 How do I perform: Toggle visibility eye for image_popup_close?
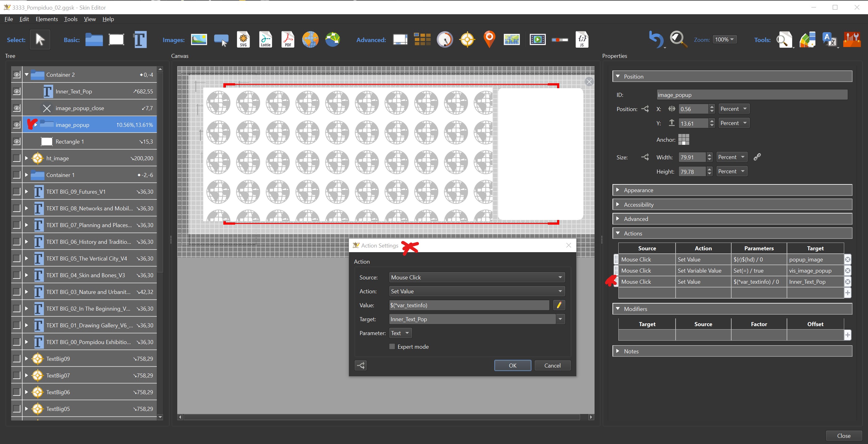(x=16, y=108)
